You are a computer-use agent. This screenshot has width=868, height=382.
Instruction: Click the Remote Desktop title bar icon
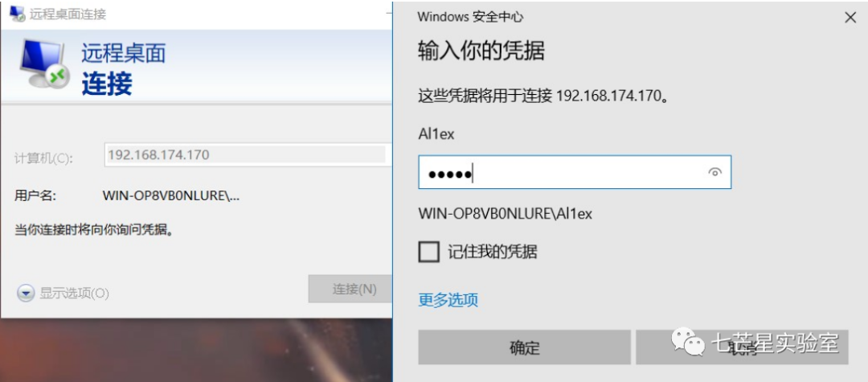pyautogui.click(x=18, y=14)
